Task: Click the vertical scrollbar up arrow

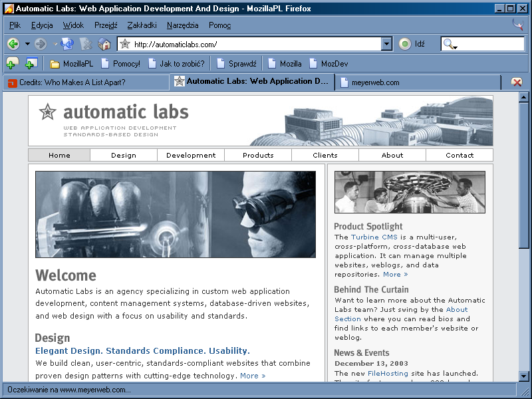Action: (523, 98)
